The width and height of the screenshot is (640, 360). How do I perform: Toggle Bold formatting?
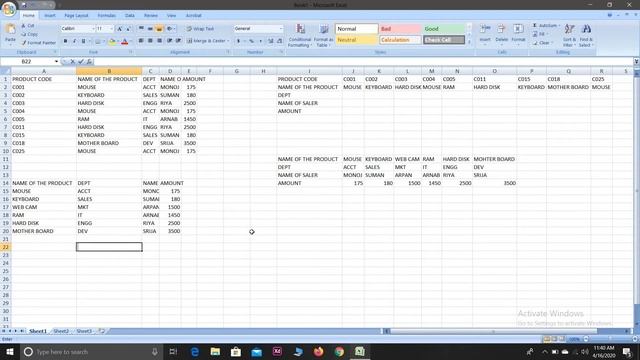pos(65,41)
